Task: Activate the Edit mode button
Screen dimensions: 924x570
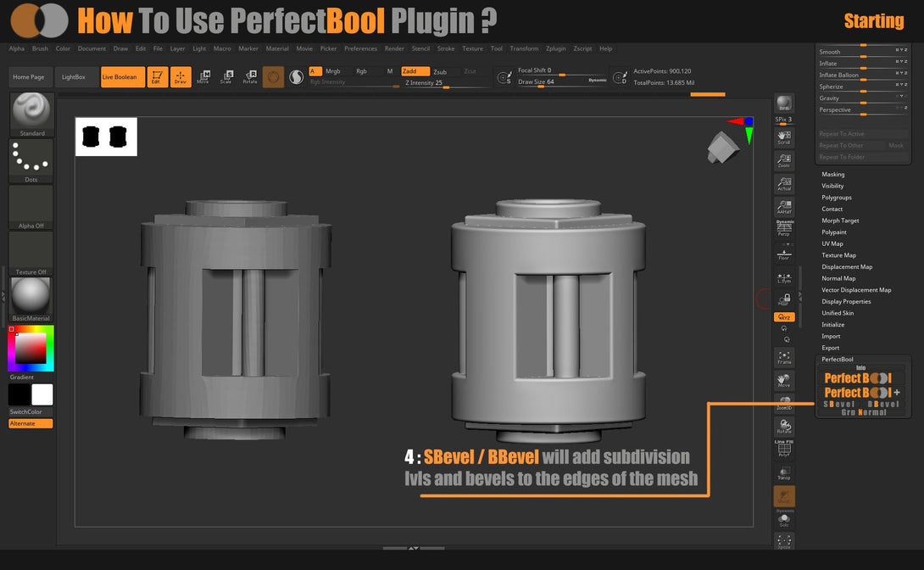Action: point(158,76)
